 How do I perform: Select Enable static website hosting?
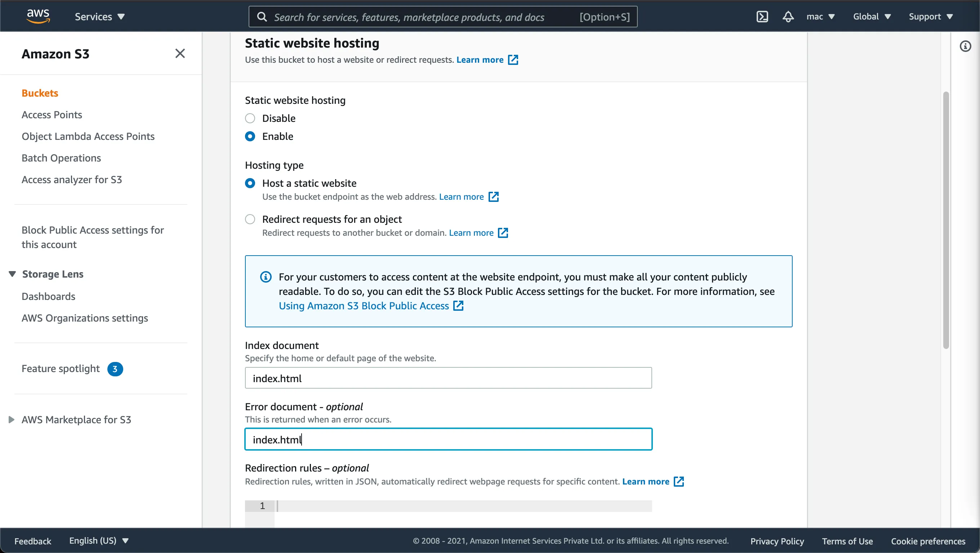tap(250, 136)
